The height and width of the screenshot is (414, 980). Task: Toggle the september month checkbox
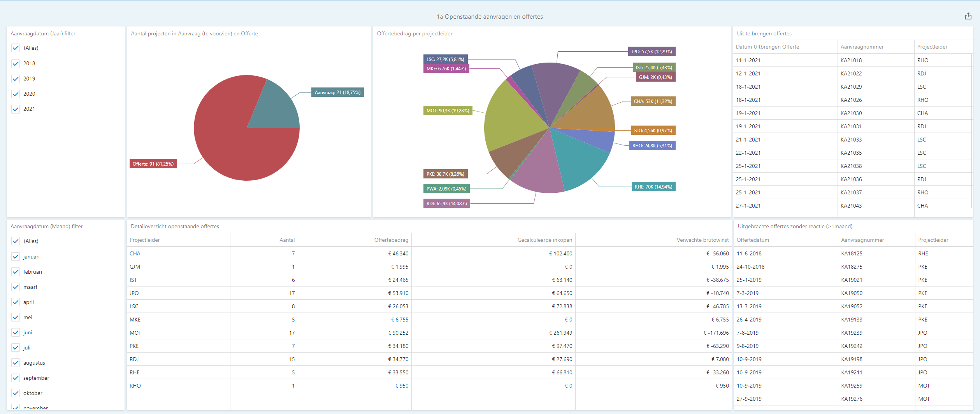[16, 378]
